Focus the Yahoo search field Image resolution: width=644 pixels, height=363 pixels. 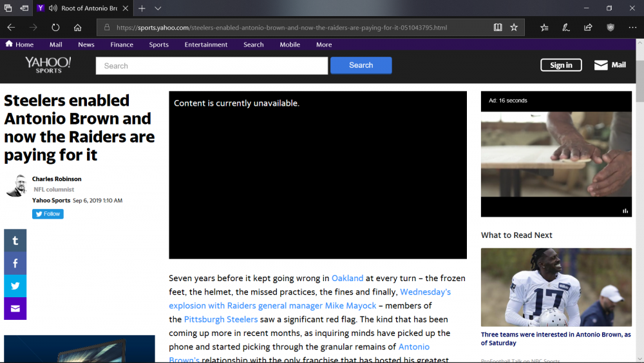click(212, 66)
